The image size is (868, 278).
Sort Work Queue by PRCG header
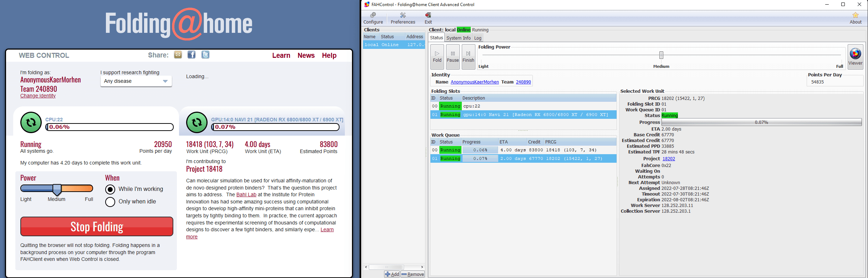coord(580,142)
